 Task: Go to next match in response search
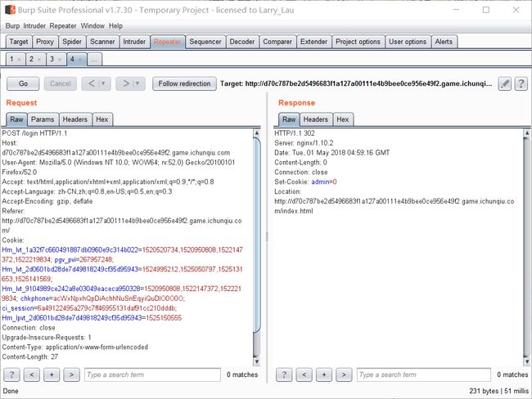[344, 374]
